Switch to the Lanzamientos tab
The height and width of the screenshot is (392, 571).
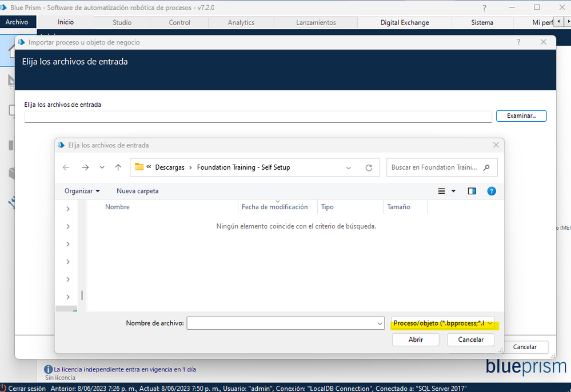[316, 22]
